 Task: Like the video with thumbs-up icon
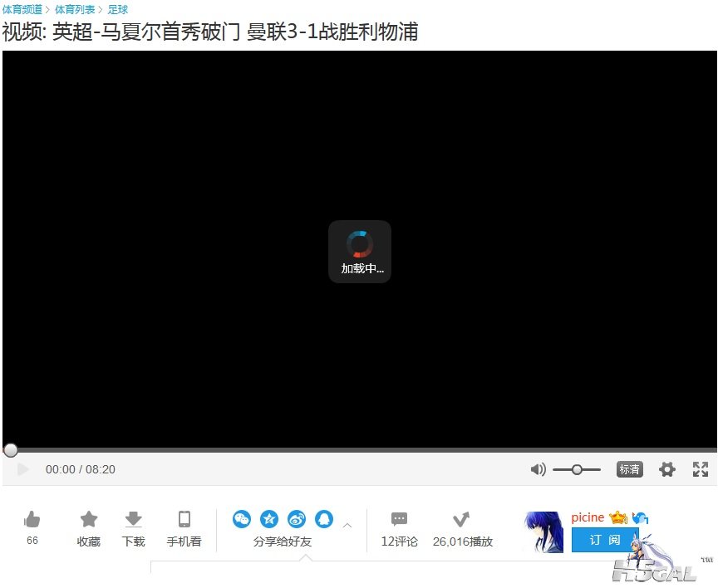(x=32, y=519)
